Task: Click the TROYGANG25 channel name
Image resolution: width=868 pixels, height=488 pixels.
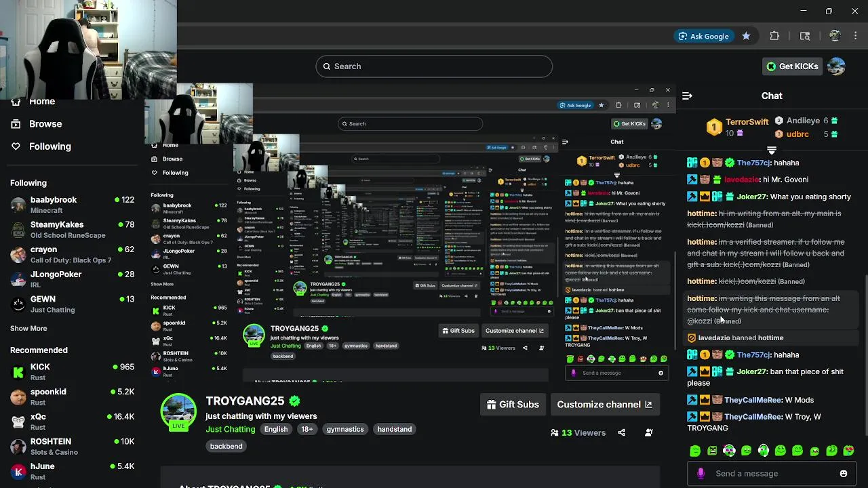Action: pyautogui.click(x=245, y=401)
